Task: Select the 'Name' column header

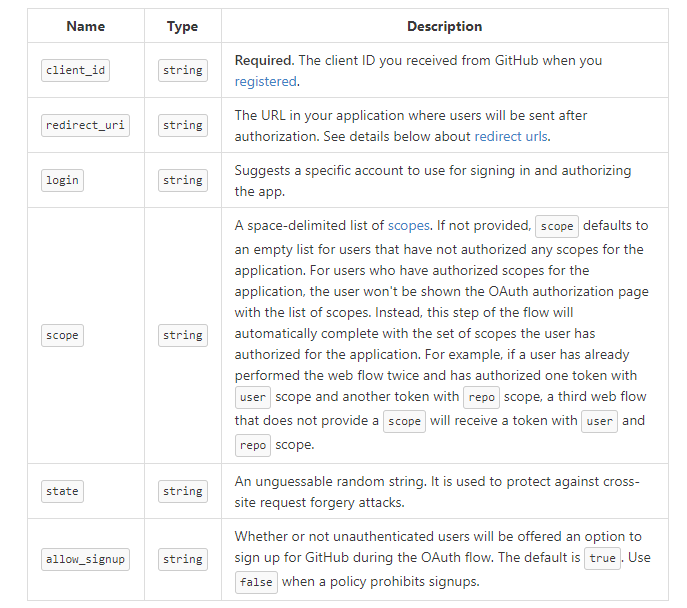Action: click(x=86, y=26)
